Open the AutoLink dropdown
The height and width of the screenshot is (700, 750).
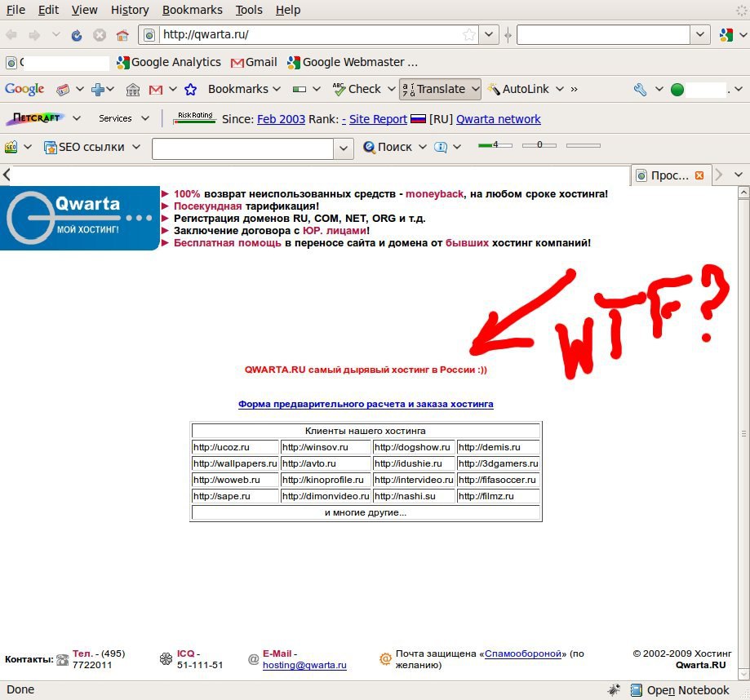click(560, 89)
